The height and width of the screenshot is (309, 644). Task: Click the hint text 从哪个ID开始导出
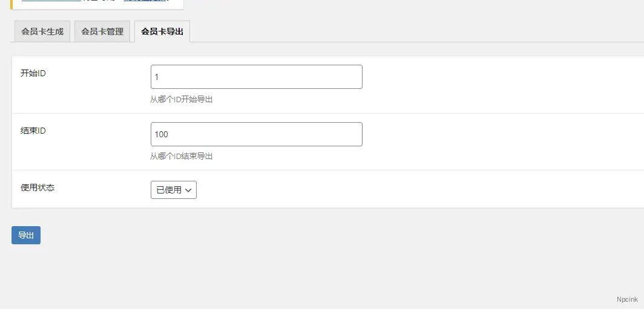(181, 99)
